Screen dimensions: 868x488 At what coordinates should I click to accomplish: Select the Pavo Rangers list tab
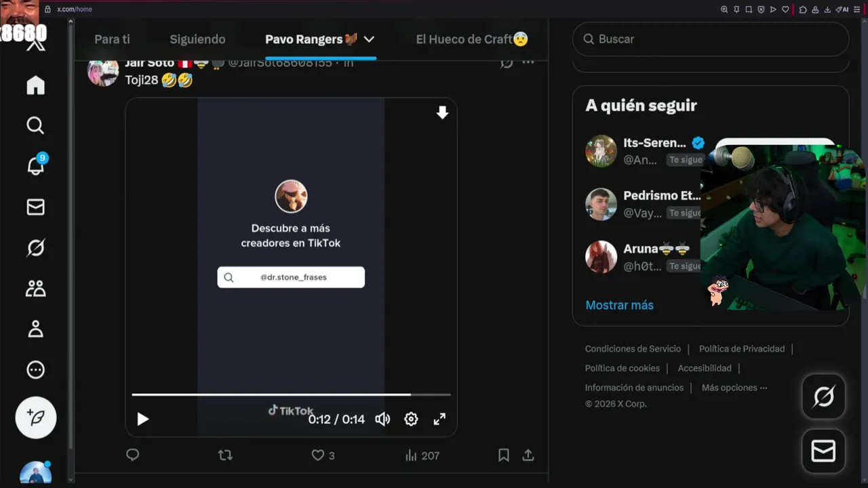coord(311,39)
